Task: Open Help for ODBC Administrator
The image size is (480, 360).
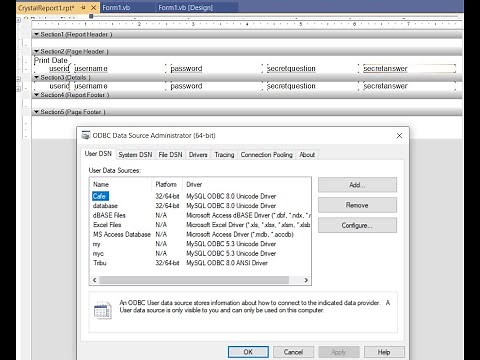Action: pos(384,352)
